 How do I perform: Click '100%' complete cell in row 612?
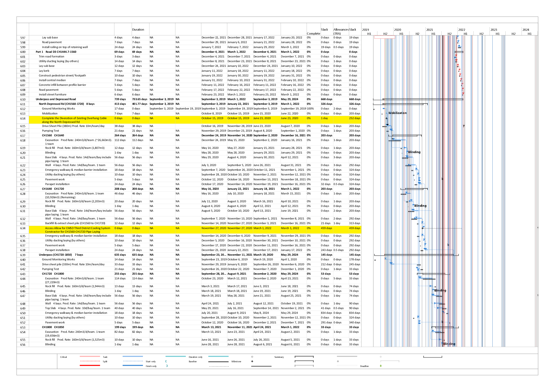coord(310,109)
